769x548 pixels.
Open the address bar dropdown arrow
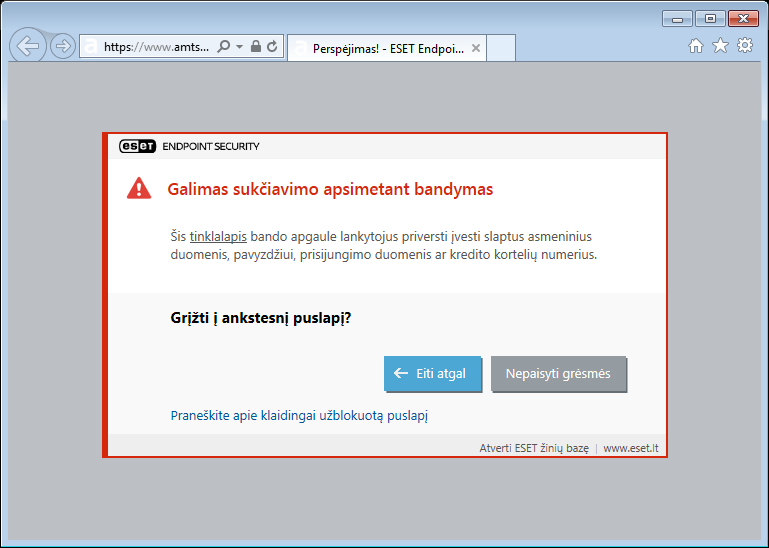pos(239,47)
